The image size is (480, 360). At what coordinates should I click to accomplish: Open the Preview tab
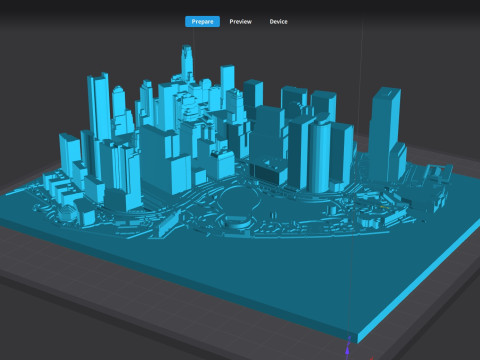(x=240, y=22)
